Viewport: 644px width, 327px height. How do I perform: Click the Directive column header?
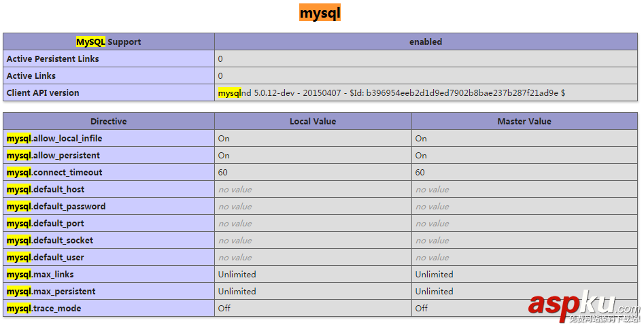pyautogui.click(x=109, y=122)
